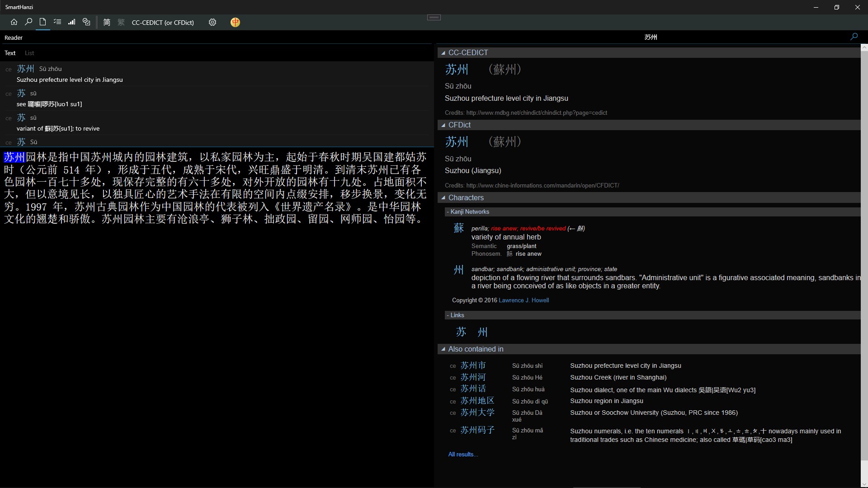This screenshot has height=488, width=868.
Task: Open the flashcard review checkboxes icon
Action: (86, 22)
